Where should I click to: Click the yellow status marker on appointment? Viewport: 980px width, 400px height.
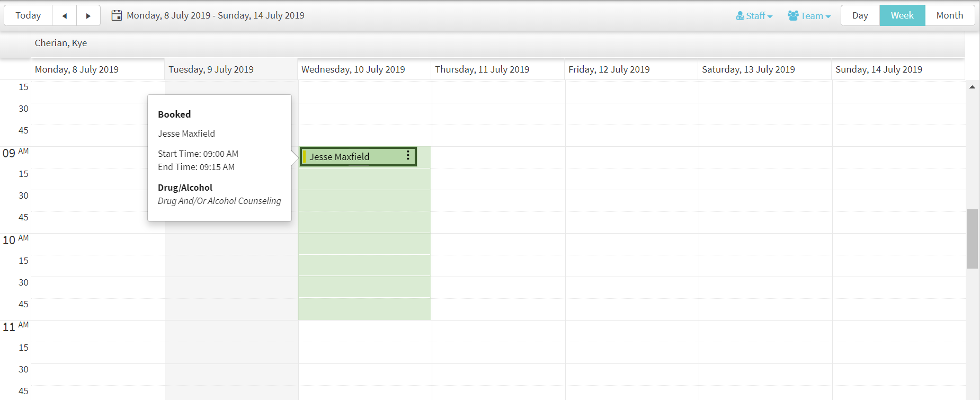point(304,157)
